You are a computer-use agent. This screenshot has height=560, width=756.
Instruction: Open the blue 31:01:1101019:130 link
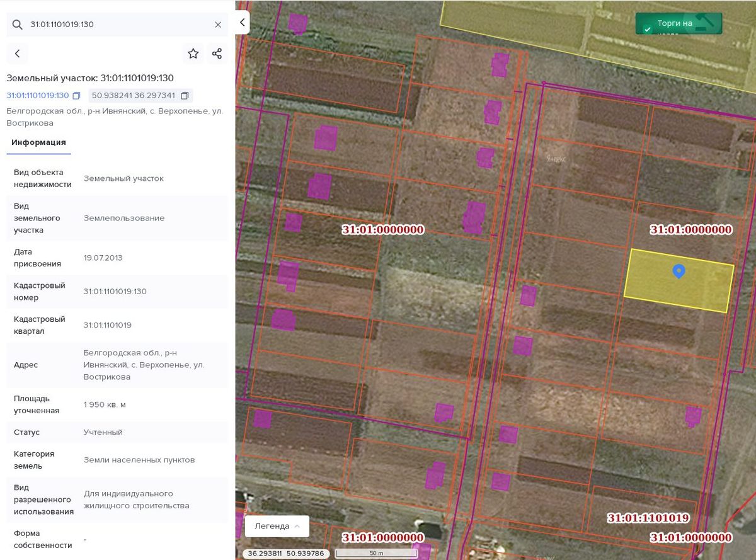coord(38,96)
